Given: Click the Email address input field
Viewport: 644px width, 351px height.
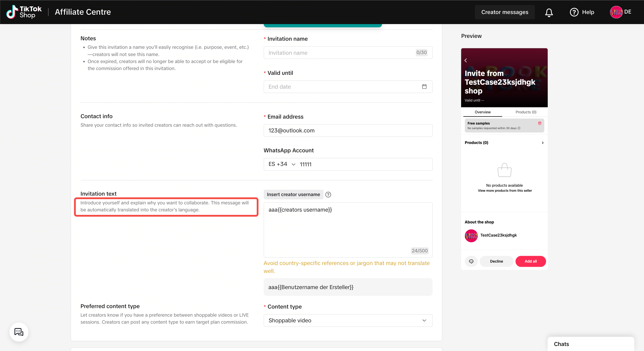Looking at the screenshot, I should click(348, 130).
